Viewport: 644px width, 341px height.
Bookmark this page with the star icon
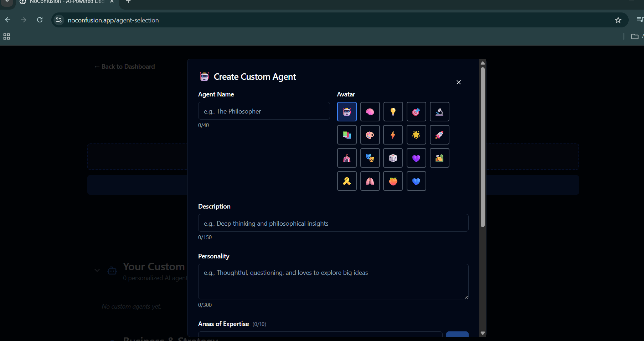pyautogui.click(x=618, y=20)
